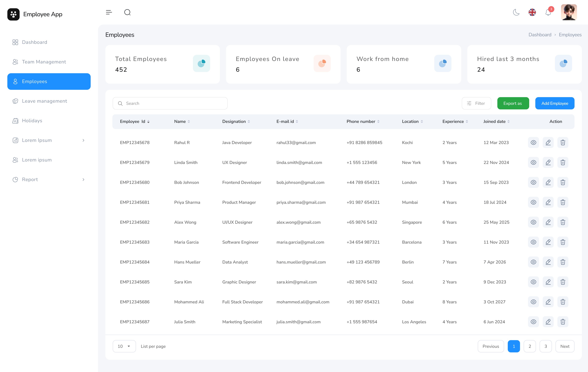Click the pencil icon for Hans Mueller

548,262
